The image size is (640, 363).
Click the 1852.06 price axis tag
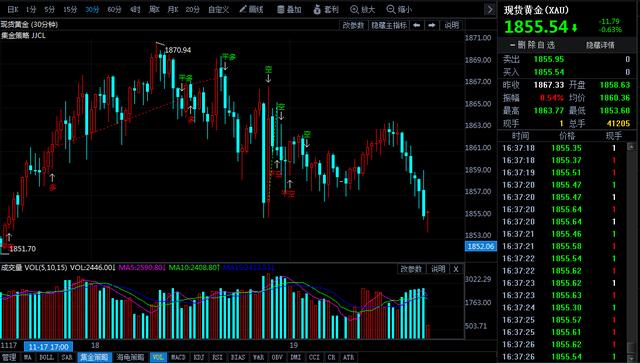(x=481, y=246)
